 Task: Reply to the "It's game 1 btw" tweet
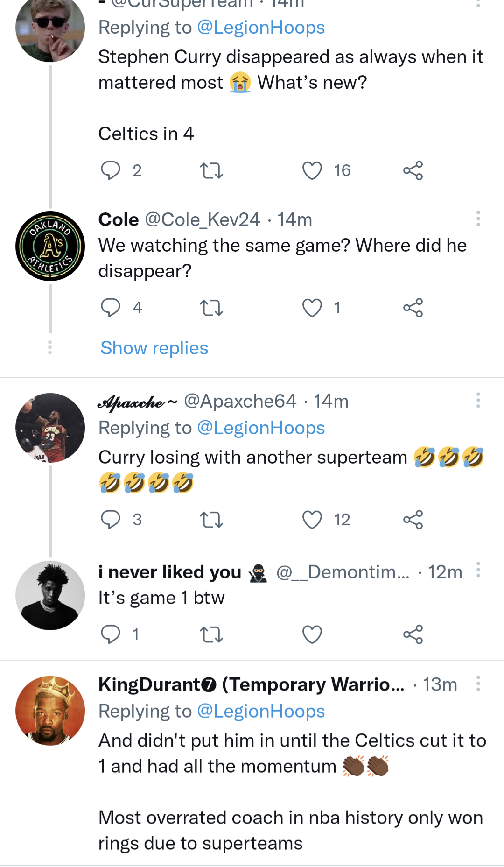111,634
